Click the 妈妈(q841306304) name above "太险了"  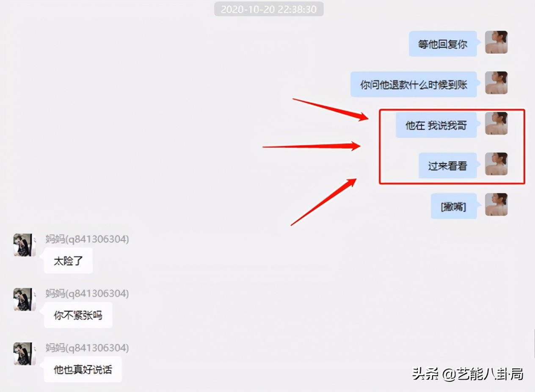tap(87, 239)
